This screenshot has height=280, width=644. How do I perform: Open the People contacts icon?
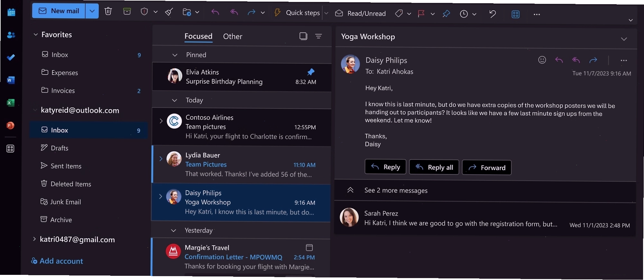[x=11, y=35]
